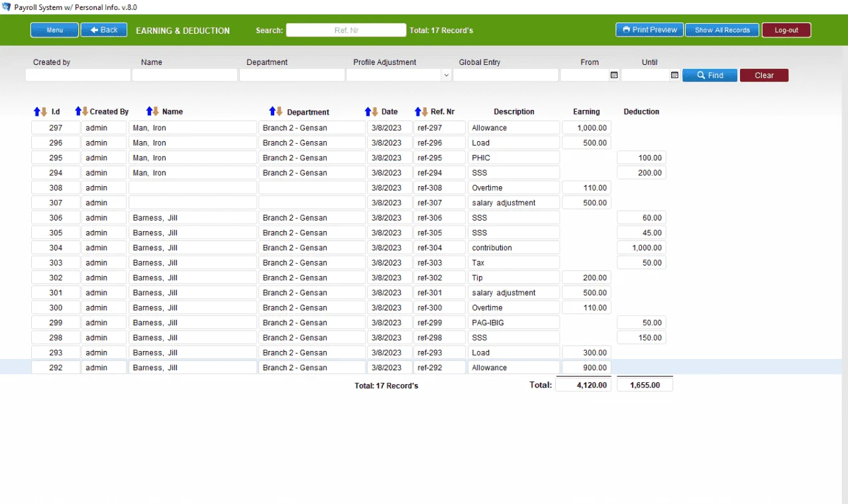Click Earning column header
Viewport: 848px width, 504px height.
(x=586, y=112)
